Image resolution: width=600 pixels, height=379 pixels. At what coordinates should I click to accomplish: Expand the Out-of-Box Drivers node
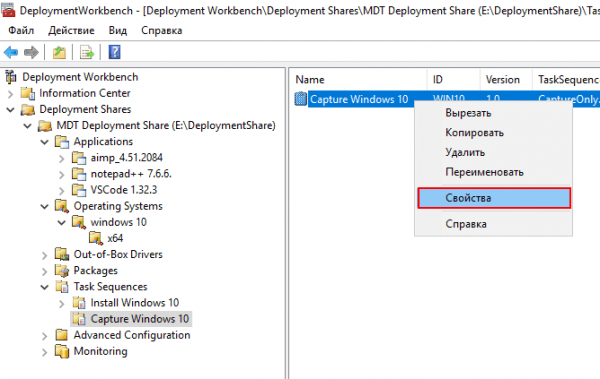tap(45, 255)
